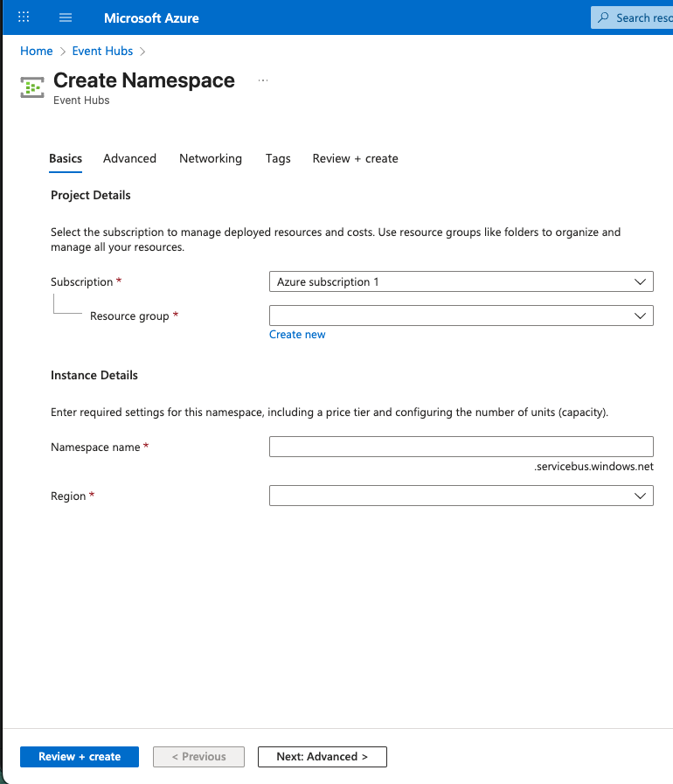Click the search magnifier icon
Image resolution: width=673 pixels, height=784 pixels.
pos(604,17)
